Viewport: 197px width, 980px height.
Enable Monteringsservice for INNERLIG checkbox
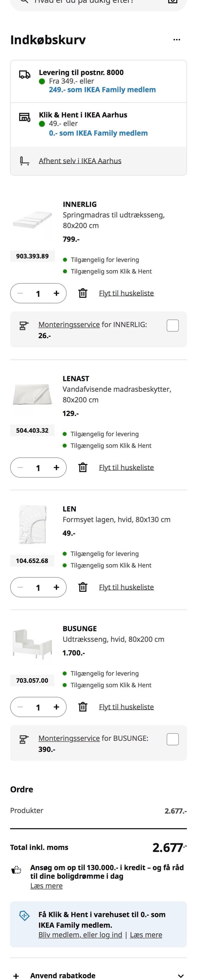(x=173, y=326)
